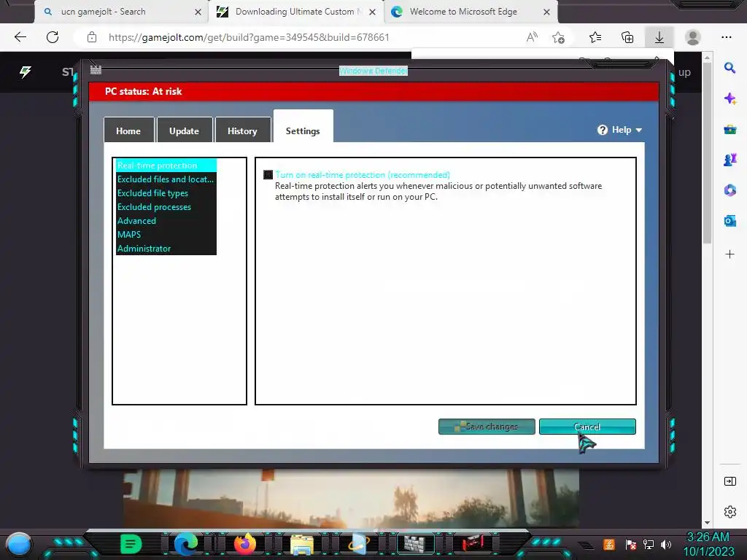Toggle sidebar visibility icon near bottom
Image resolution: width=747 pixels, height=560 pixels.
pos(729,481)
